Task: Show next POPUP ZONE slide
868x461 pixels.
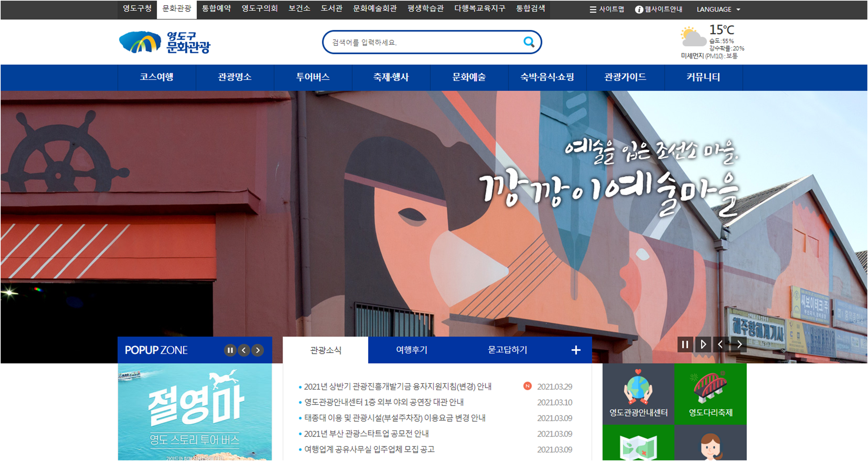Action: [258, 350]
